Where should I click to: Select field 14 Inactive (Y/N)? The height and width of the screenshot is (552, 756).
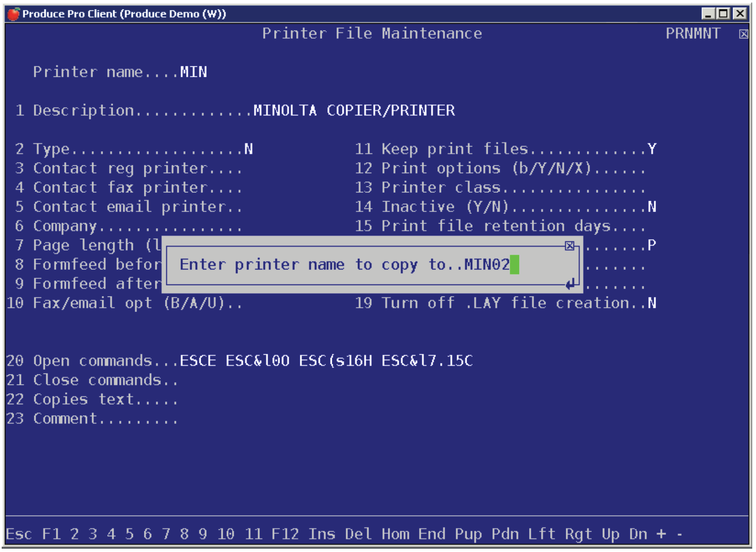click(506, 207)
